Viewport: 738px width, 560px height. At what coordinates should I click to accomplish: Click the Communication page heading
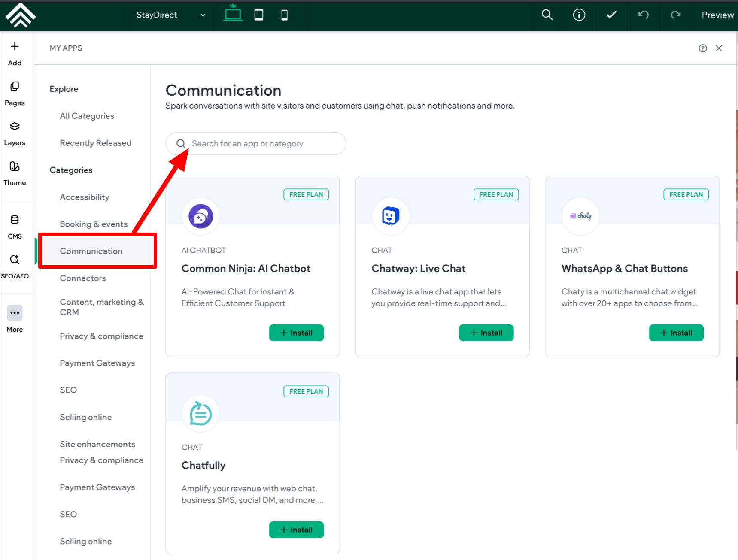(x=224, y=91)
